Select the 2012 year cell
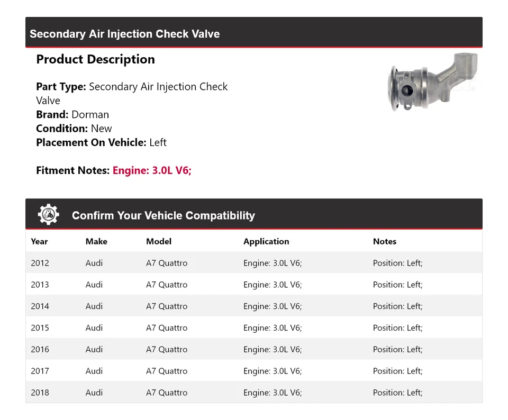The width and height of the screenshot is (508, 420). [40, 263]
